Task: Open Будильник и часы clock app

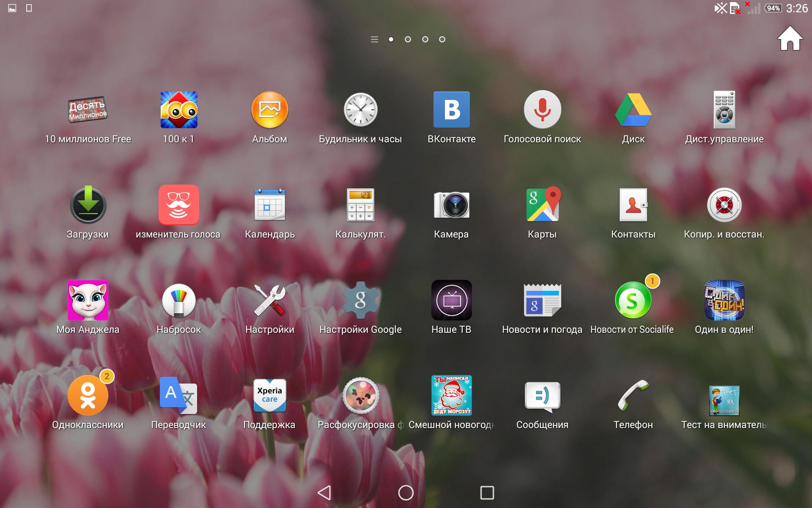Action: (x=360, y=110)
